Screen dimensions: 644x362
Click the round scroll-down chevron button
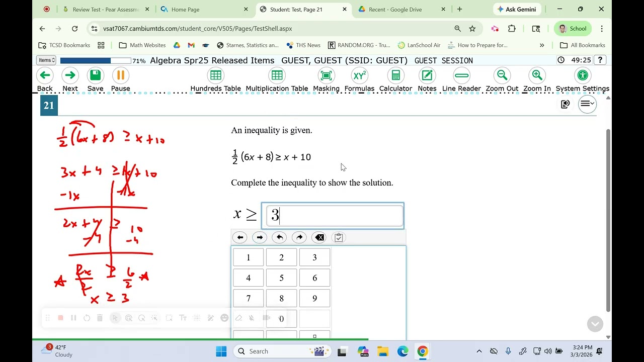tap(595, 324)
